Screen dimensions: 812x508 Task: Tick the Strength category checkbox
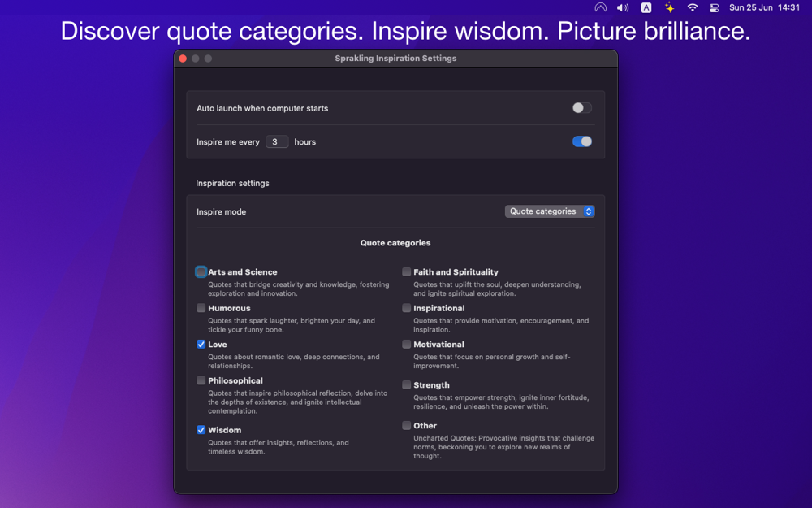coord(407,384)
